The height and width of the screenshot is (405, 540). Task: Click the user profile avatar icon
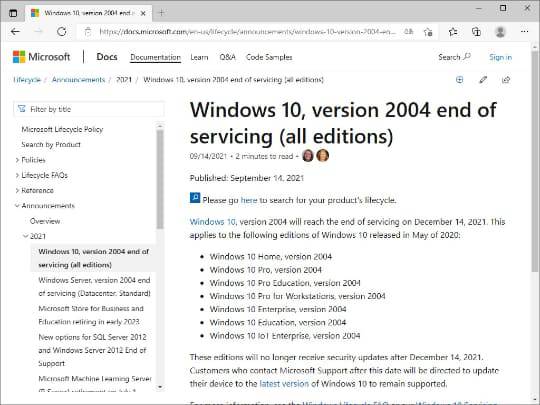[x=500, y=32]
